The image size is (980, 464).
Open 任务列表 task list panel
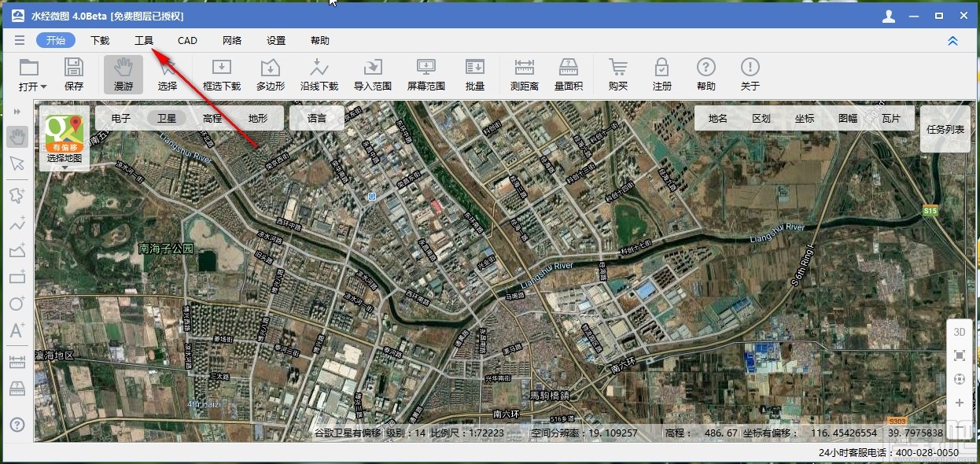(x=945, y=129)
